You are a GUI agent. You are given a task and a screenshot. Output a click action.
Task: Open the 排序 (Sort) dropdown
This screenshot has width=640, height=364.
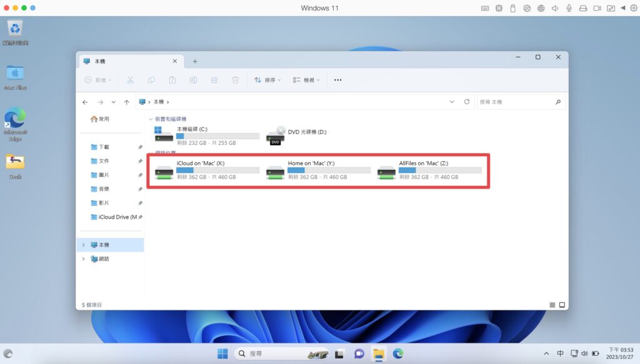267,80
